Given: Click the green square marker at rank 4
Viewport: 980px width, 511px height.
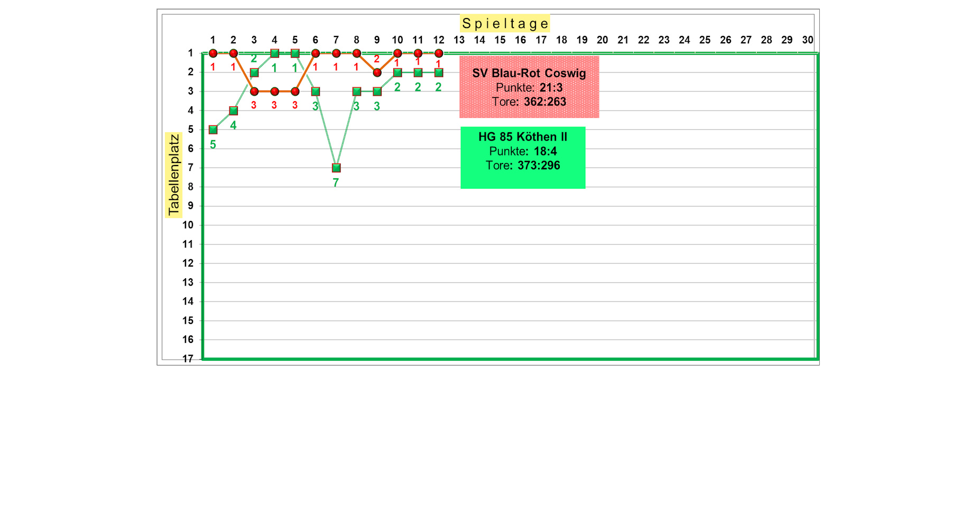Looking at the screenshot, I should (x=233, y=111).
